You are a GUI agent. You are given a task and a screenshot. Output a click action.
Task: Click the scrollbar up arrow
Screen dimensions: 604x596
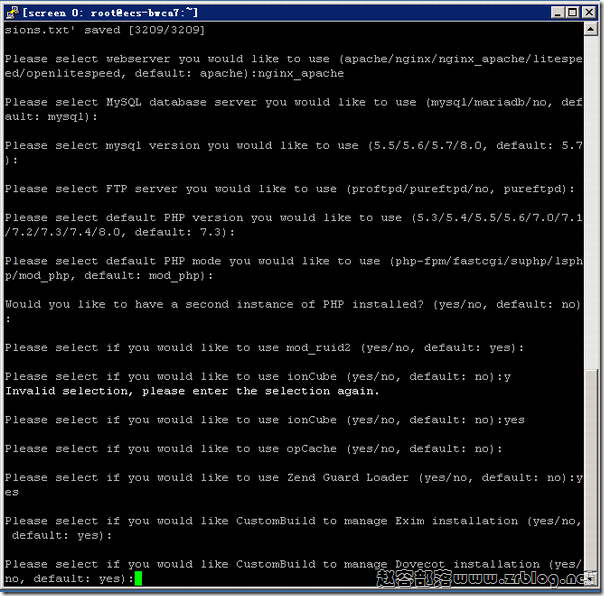pyautogui.click(x=591, y=29)
